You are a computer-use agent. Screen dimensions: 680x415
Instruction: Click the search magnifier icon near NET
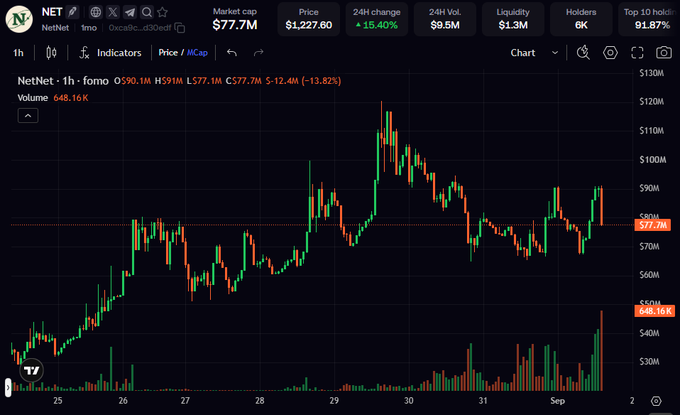147,12
